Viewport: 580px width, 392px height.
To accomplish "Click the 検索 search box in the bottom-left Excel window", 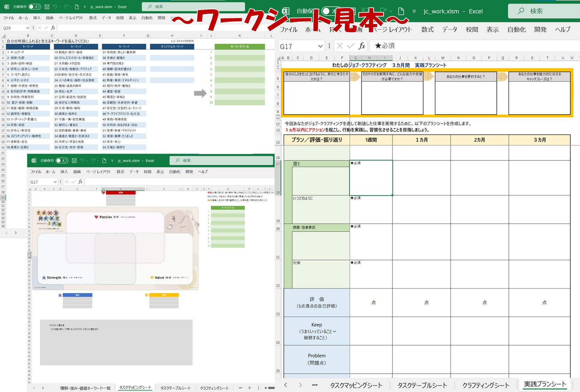I will (x=221, y=161).
